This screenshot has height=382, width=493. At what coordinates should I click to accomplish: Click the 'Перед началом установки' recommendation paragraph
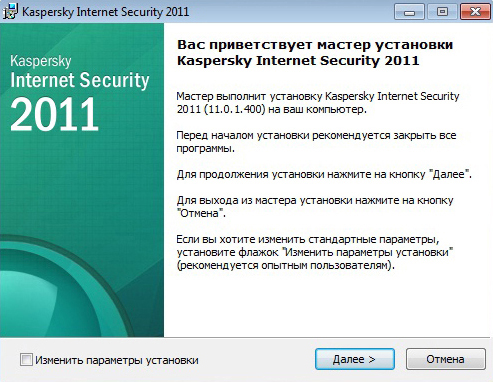tap(316, 142)
